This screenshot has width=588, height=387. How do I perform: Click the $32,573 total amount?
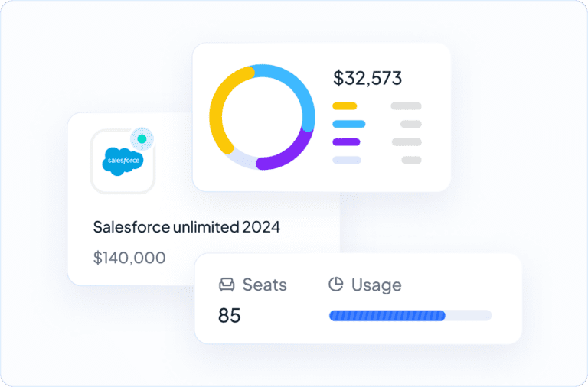point(367,78)
